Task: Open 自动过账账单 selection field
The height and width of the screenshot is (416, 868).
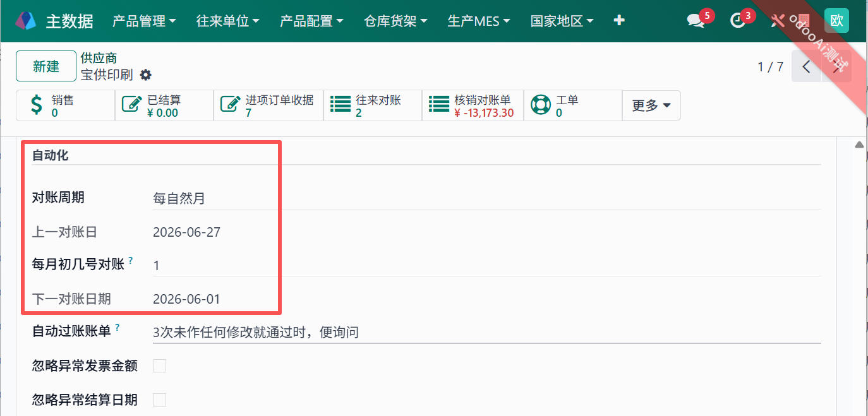Action: pos(486,332)
